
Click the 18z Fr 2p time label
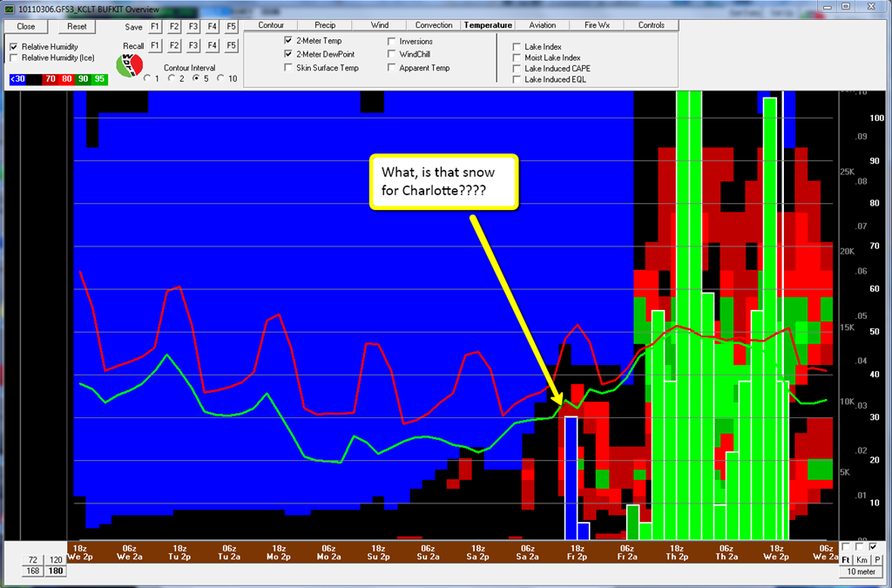pos(577,553)
